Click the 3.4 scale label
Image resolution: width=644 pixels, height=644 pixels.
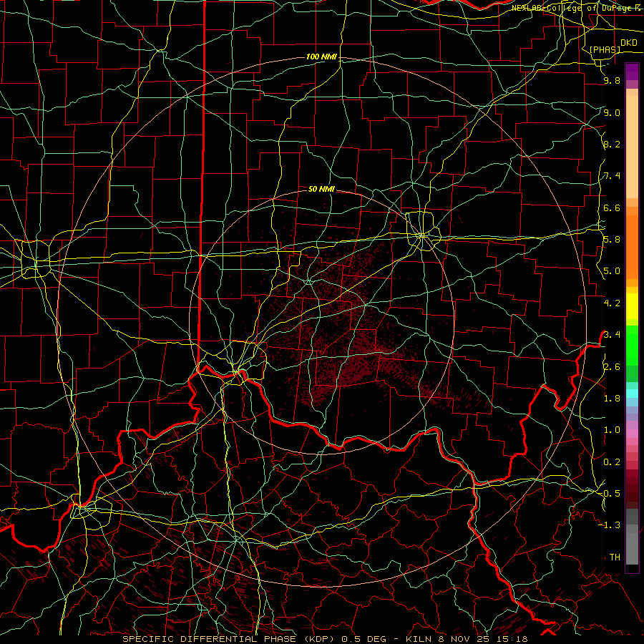pos(612,334)
